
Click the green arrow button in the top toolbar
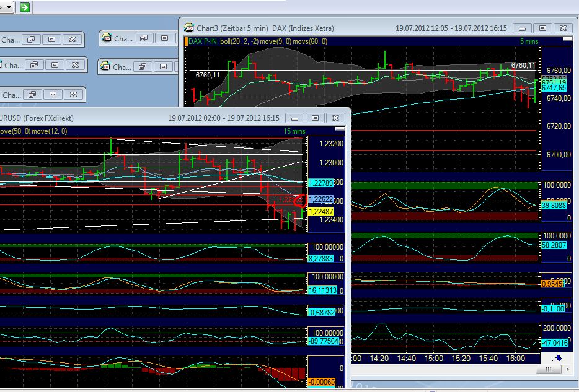[x=25, y=7]
